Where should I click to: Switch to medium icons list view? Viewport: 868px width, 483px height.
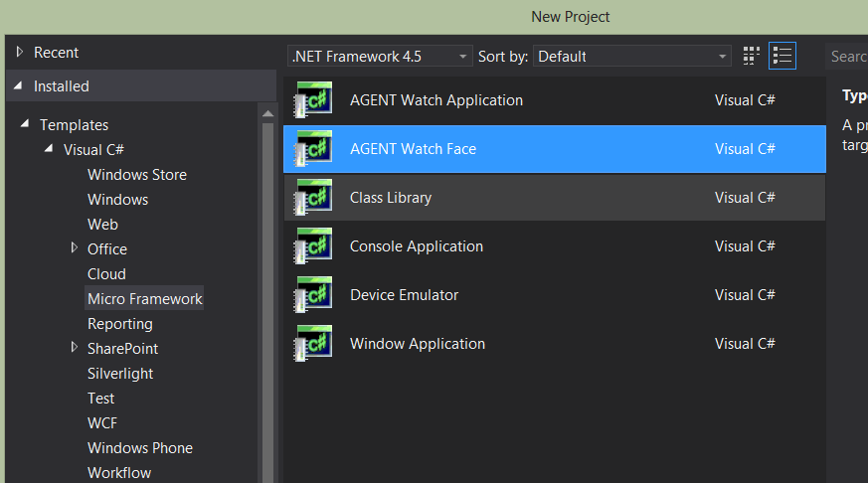[782, 56]
